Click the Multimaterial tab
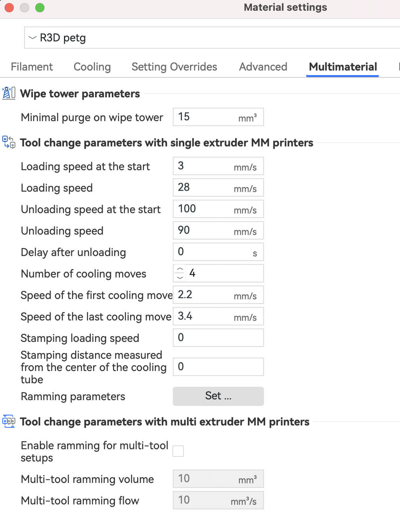The width and height of the screenshot is (400, 532). (343, 67)
